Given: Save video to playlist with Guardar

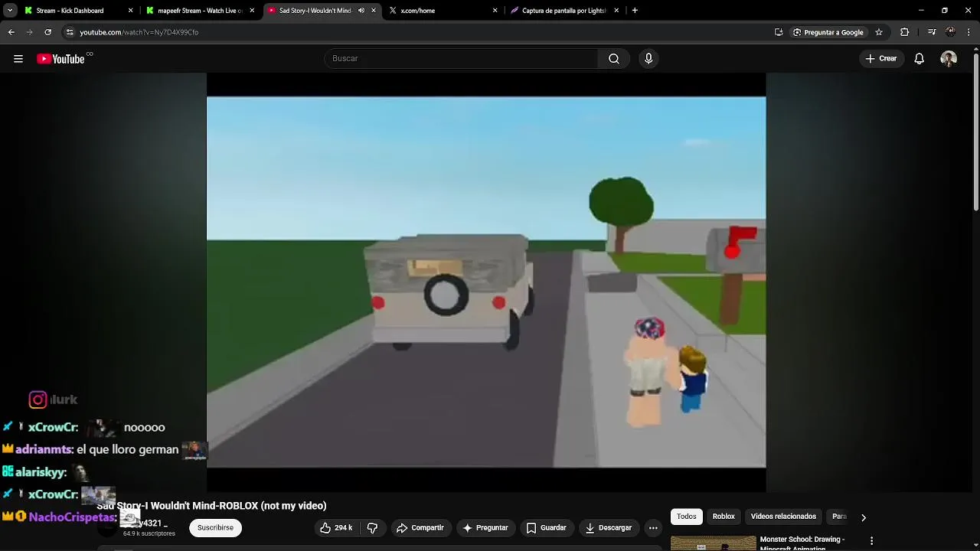Looking at the screenshot, I should point(547,528).
